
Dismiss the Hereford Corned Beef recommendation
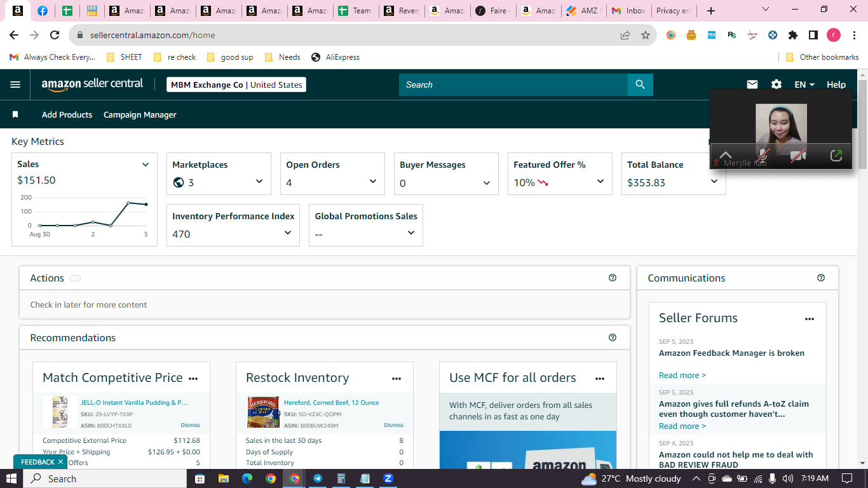click(x=393, y=425)
